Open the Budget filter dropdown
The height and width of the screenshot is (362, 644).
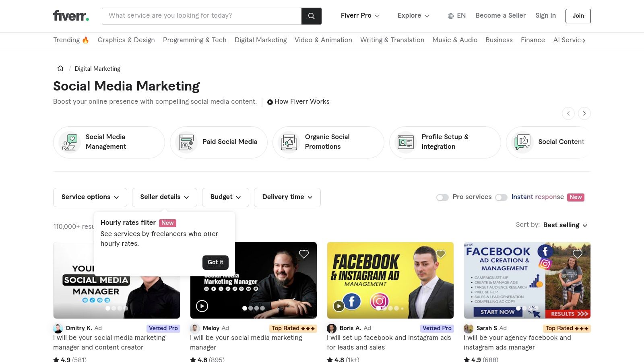(x=225, y=197)
